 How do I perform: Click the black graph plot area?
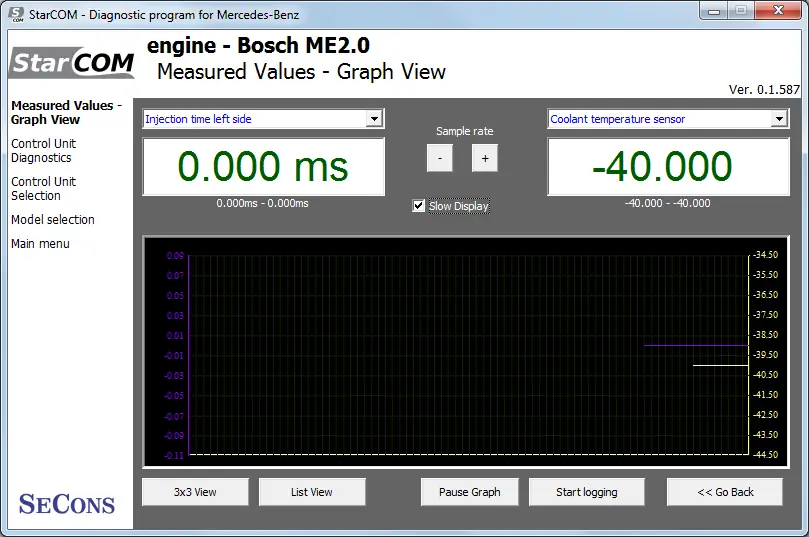pos(466,352)
